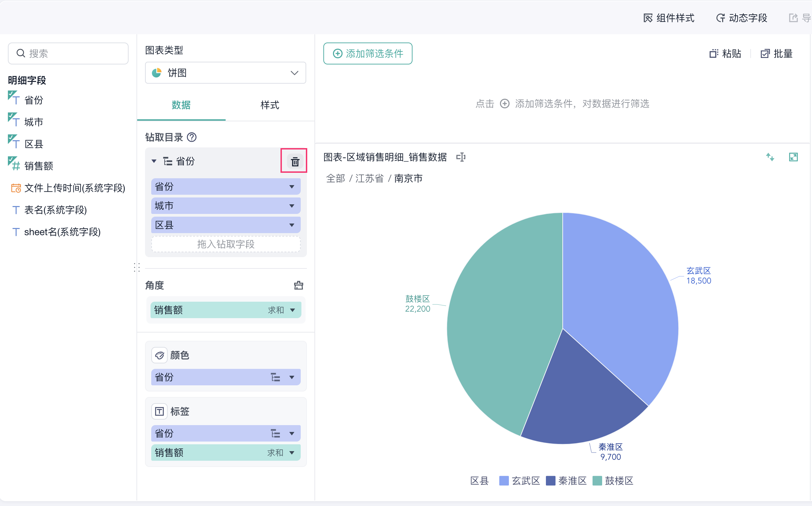Open dropdown arrow on 标签 省份 pill
This screenshot has width=812, height=506.
292,433
